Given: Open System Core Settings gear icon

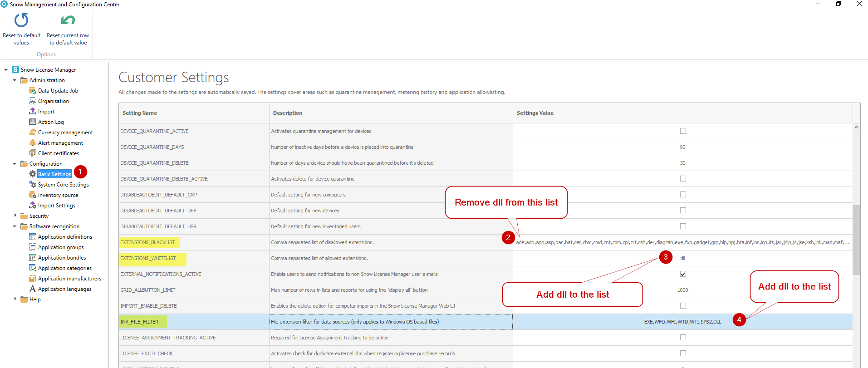Looking at the screenshot, I should [33, 184].
